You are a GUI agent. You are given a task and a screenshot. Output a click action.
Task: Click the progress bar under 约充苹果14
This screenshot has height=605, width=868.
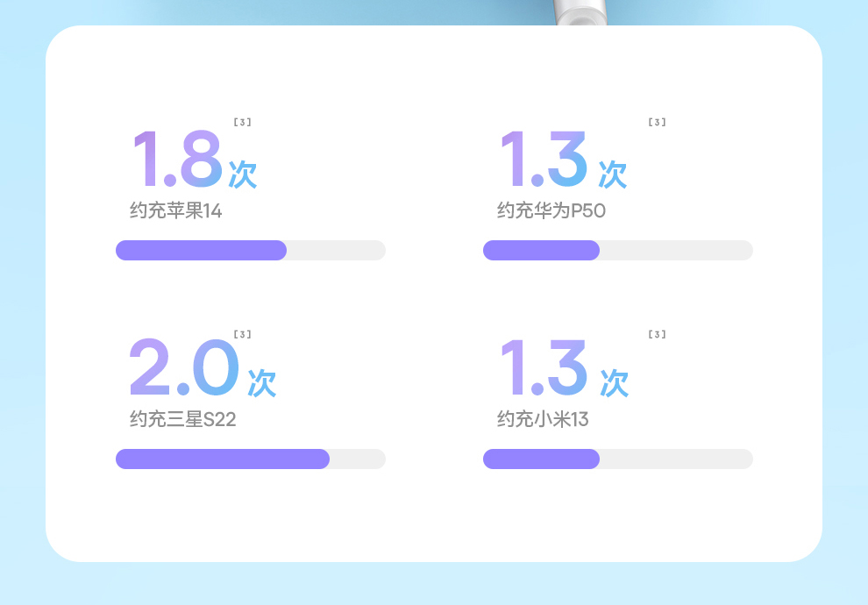251,250
